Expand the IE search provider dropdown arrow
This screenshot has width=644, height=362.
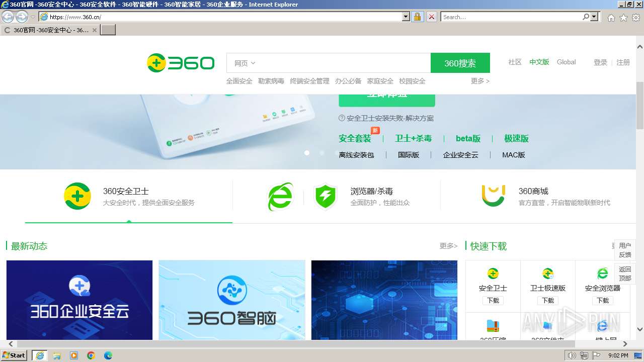(595, 17)
